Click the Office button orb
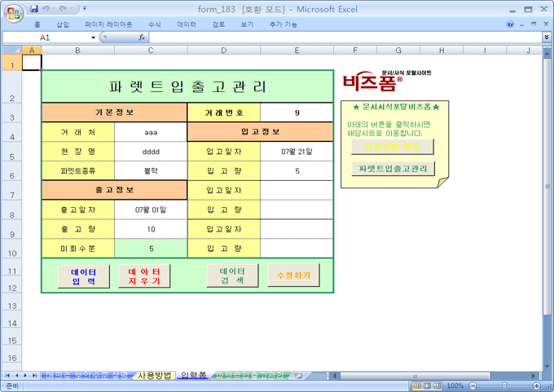 coord(13,14)
